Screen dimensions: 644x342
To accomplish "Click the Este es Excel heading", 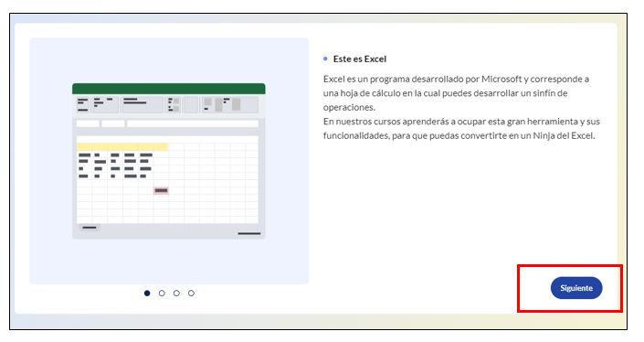I will pos(360,59).
